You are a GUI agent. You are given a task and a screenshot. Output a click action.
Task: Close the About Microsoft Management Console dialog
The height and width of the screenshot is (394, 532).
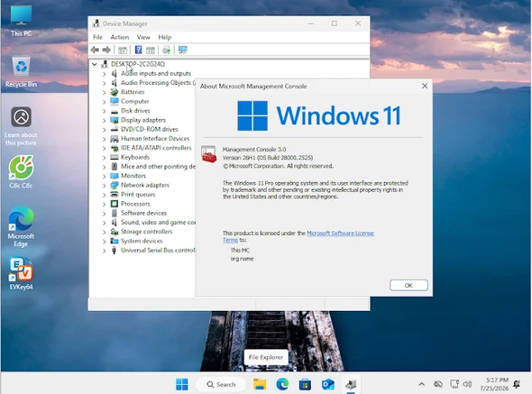point(425,87)
